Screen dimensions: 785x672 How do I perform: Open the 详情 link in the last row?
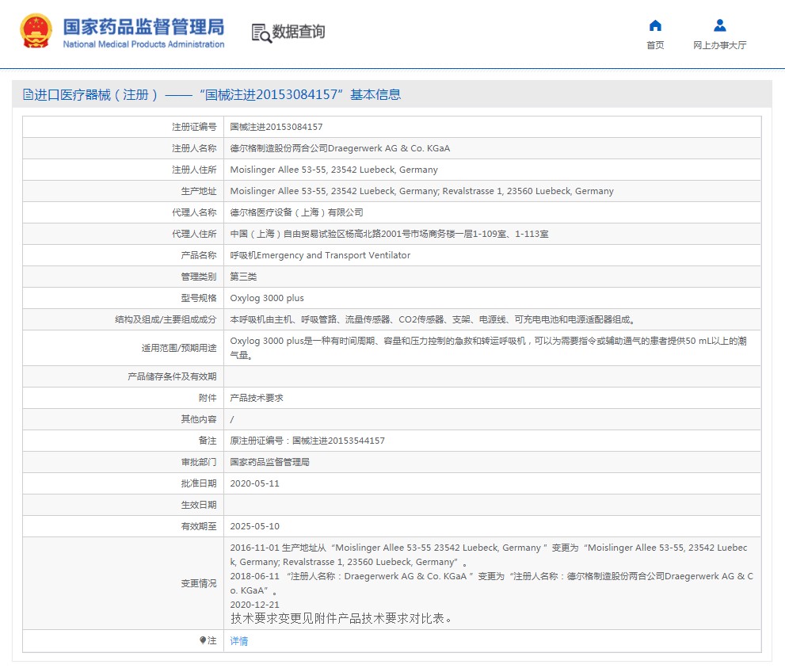(x=238, y=641)
